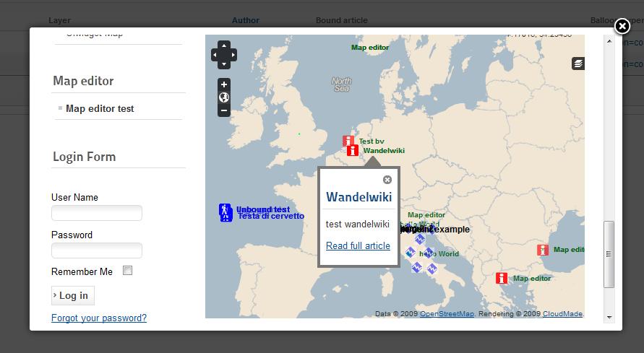Open the Read full article link
The height and width of the screenshot is (353, 644).
358,245
